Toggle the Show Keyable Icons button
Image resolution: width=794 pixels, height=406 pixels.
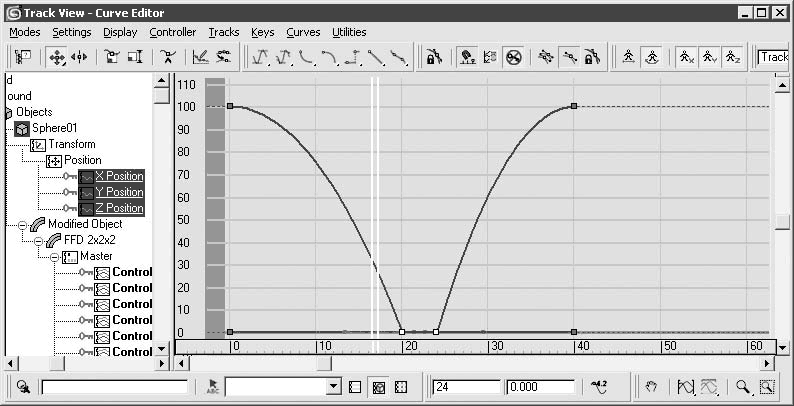513,57
